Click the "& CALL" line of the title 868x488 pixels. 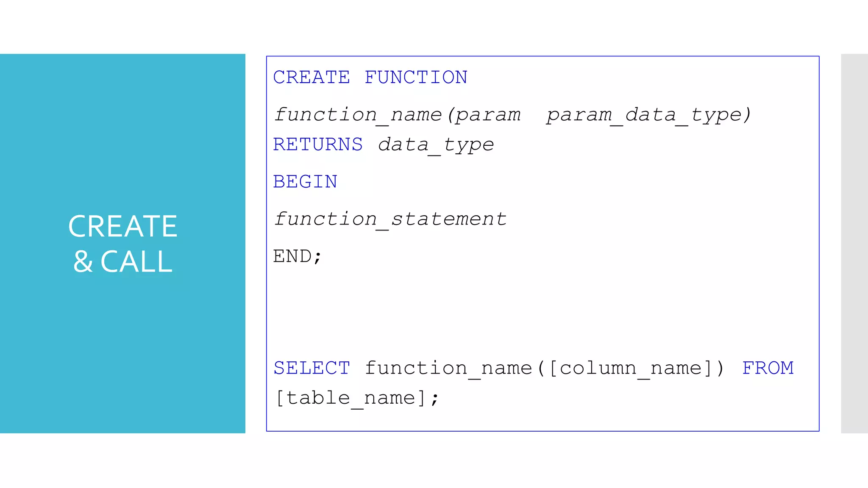[122, 261]
